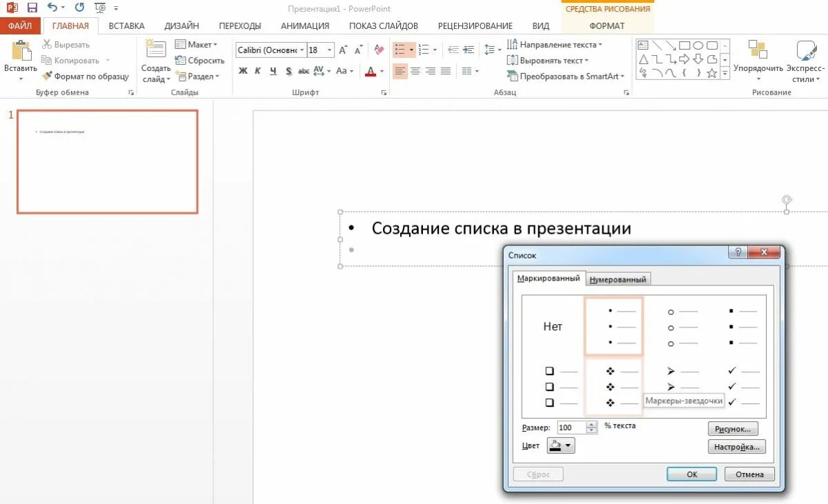Open bullet color (Цвет) picker dropdown
Viewport: 828px width, 504px height.
pyautogui.click(x=569, y=446)
